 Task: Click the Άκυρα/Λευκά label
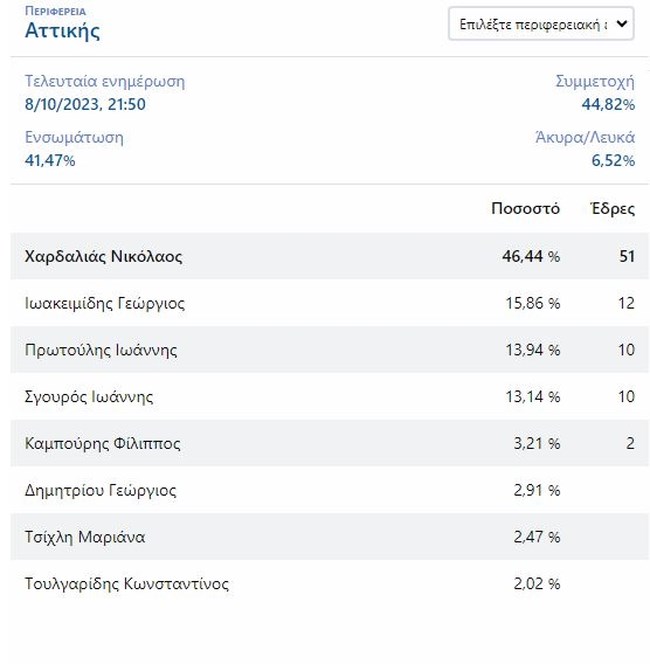tap(585, 138)
